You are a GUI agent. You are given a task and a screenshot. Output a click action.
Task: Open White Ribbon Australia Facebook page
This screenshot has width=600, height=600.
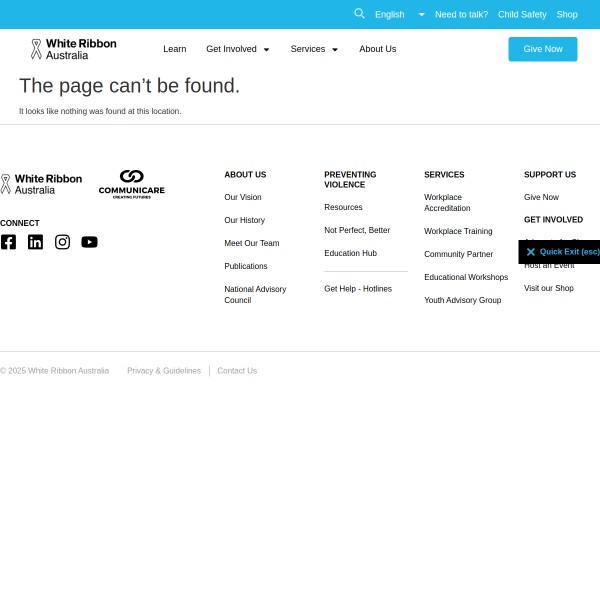(8, 242)
